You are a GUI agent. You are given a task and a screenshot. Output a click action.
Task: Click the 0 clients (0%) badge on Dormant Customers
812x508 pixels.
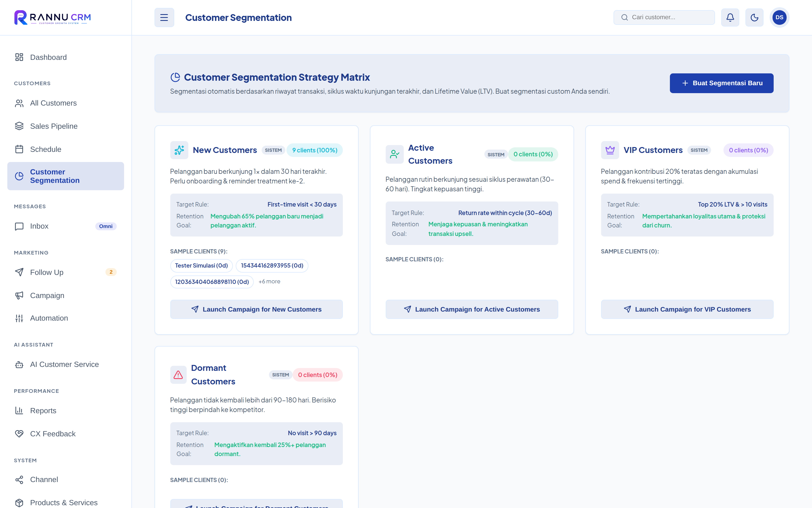coord(317,375)
